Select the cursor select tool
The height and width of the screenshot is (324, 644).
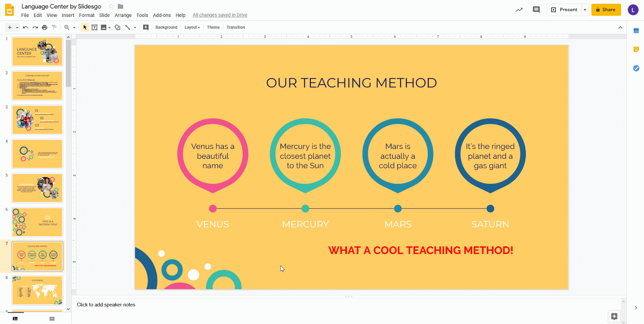click(x=85, y=27)
